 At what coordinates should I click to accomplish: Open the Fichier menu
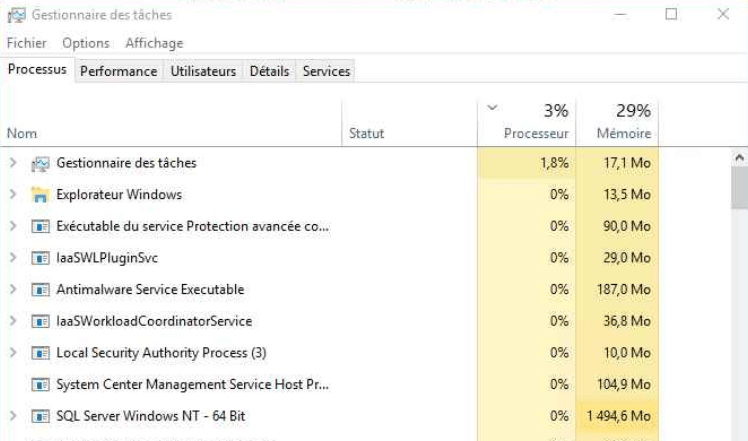click(26, 43)
